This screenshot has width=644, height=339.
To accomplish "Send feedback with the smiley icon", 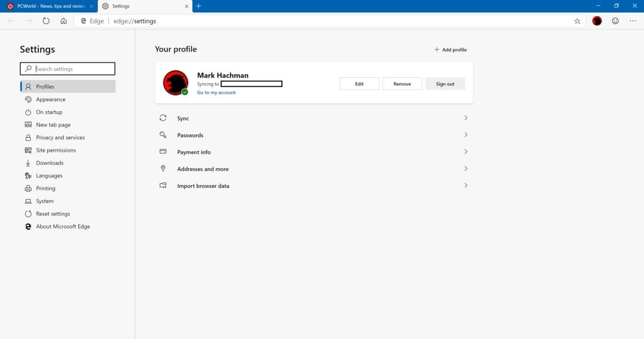I will (x=615, y=21).
